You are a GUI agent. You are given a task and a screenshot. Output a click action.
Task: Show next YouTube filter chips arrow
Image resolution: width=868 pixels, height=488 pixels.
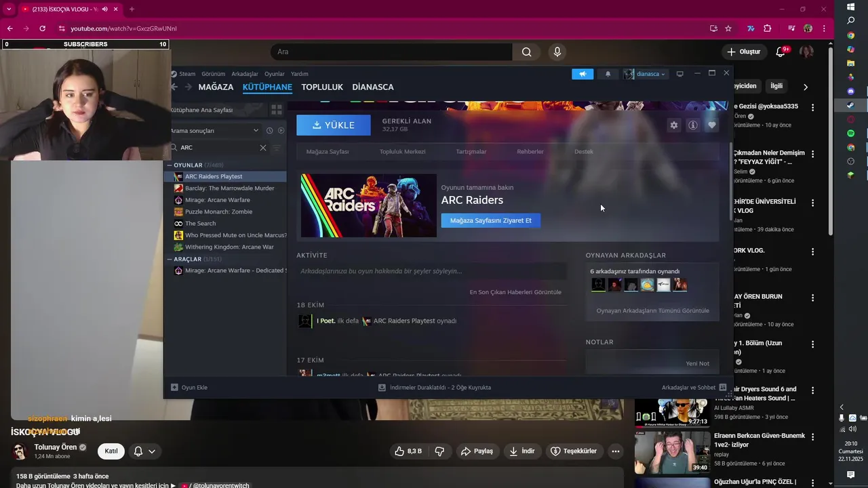click(x=805, y=87)
